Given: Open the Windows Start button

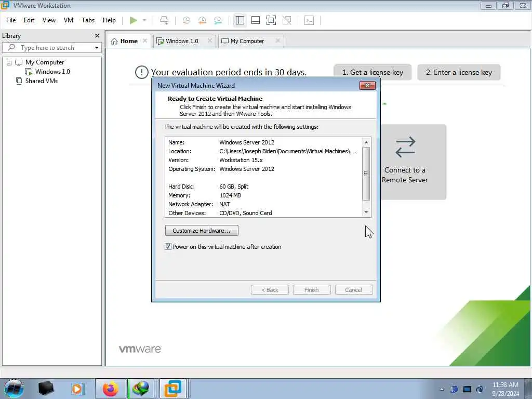Looking at the screenshot, I should click(14, 389).
